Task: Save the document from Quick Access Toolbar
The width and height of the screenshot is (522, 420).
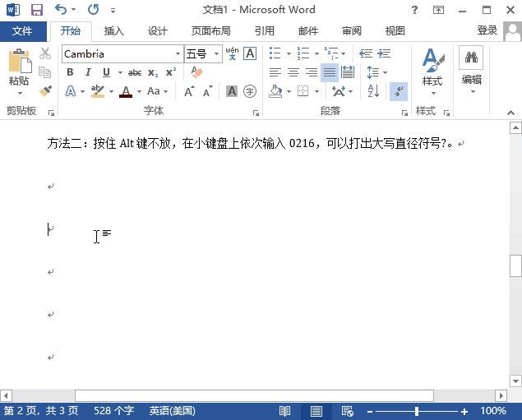Action: 36,11
